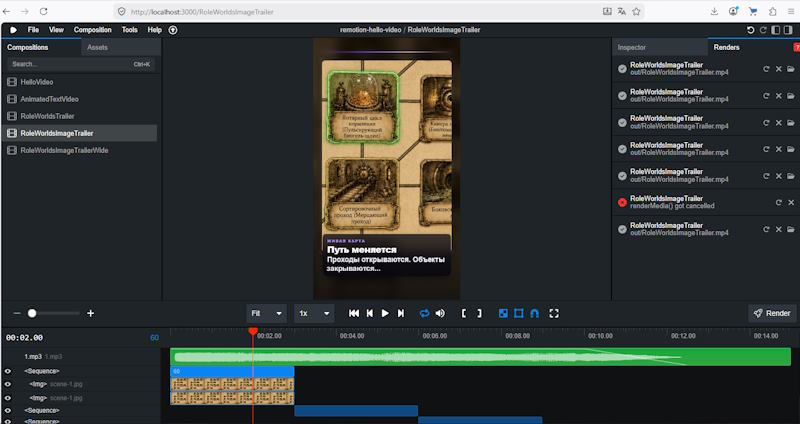
Task: Click the blue 60 fps value
Action: pos(154,338)
